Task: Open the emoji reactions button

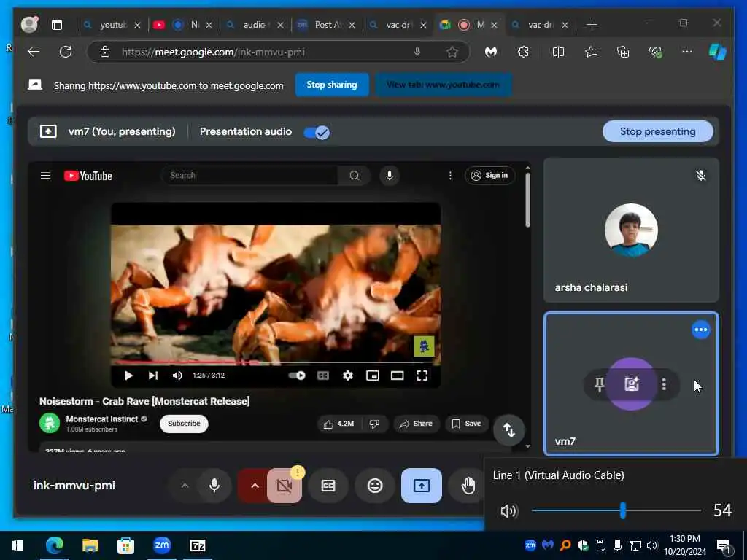Action: pyautogui.click(x=375, y=486)
